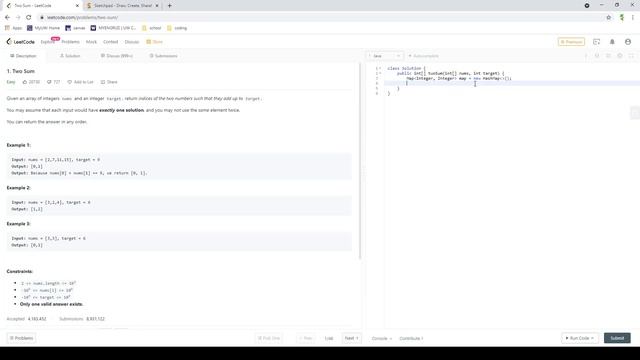The width and height of the screenshot is (640, 360).
Task: Close the Two Sum browser tab
Action: [x=77, y=6]
